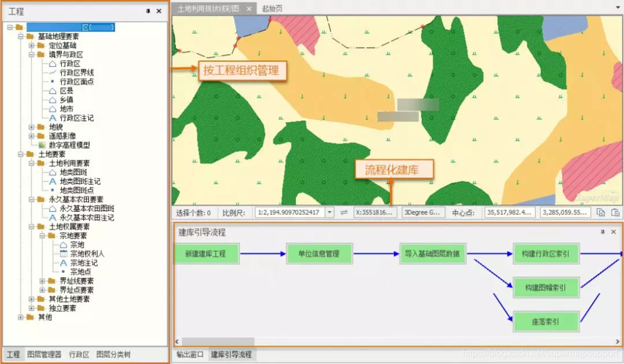
Task: Switch to the 行政区 bottom tab
Action: (79, 355)
